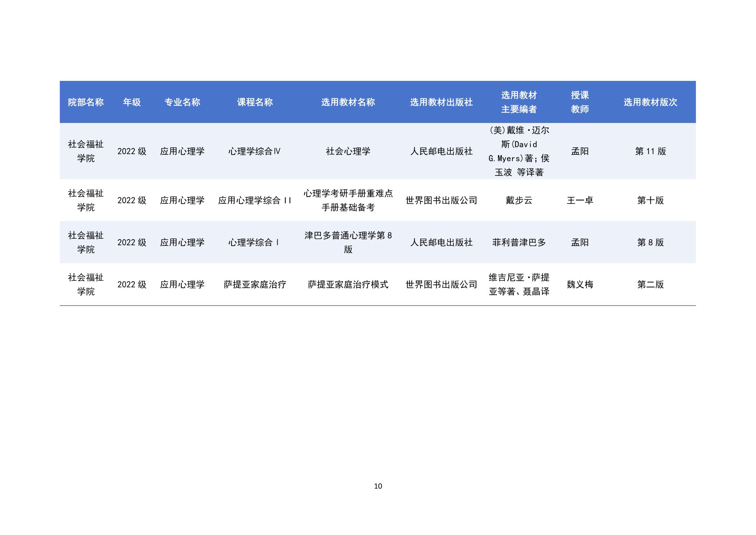
Task: Select author cell 维吉尼亚·萨提亚等著
Action: click(x=519, y=284)
